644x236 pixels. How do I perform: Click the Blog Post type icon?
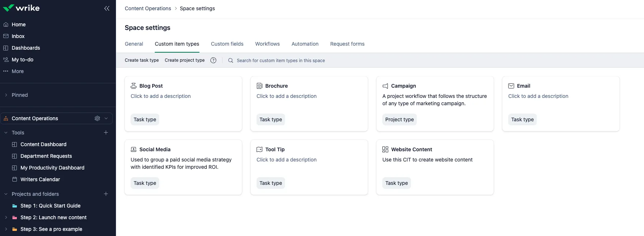(134, 86)
